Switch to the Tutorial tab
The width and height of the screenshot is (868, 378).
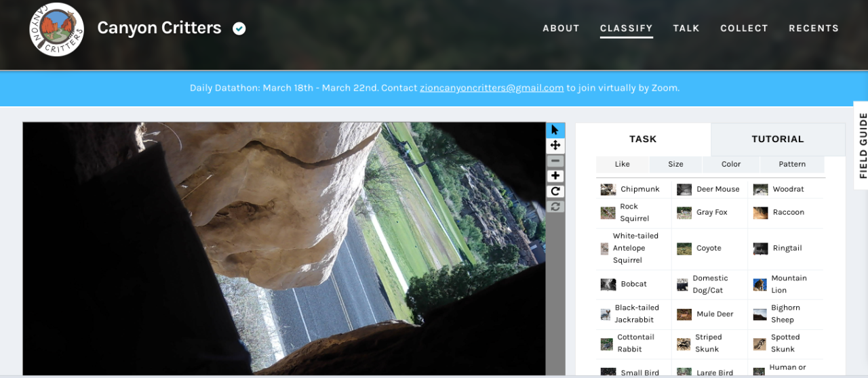click(778, 139)
